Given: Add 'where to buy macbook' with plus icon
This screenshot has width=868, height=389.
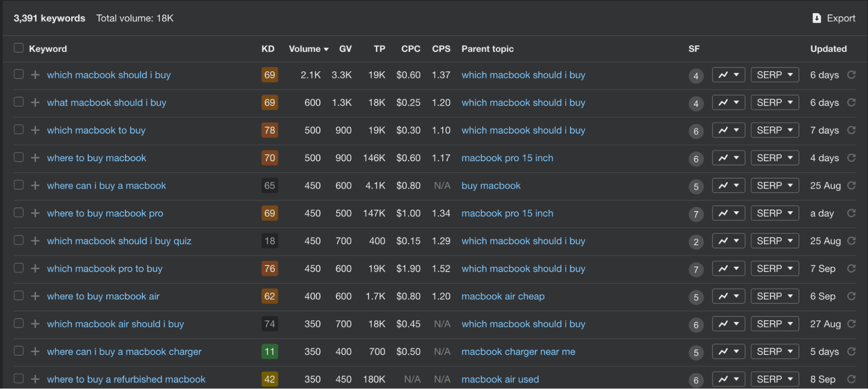Looking at the screenshot, I should 35,158.
